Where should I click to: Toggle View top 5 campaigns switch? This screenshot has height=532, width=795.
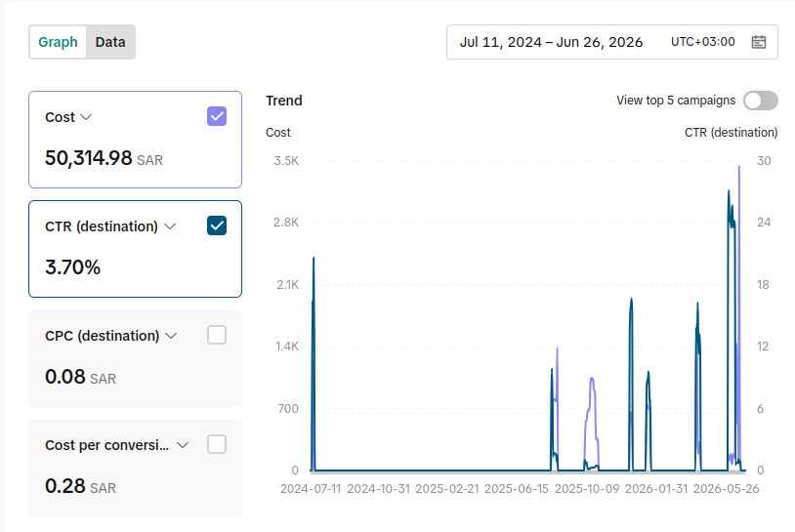pos(761,101)
